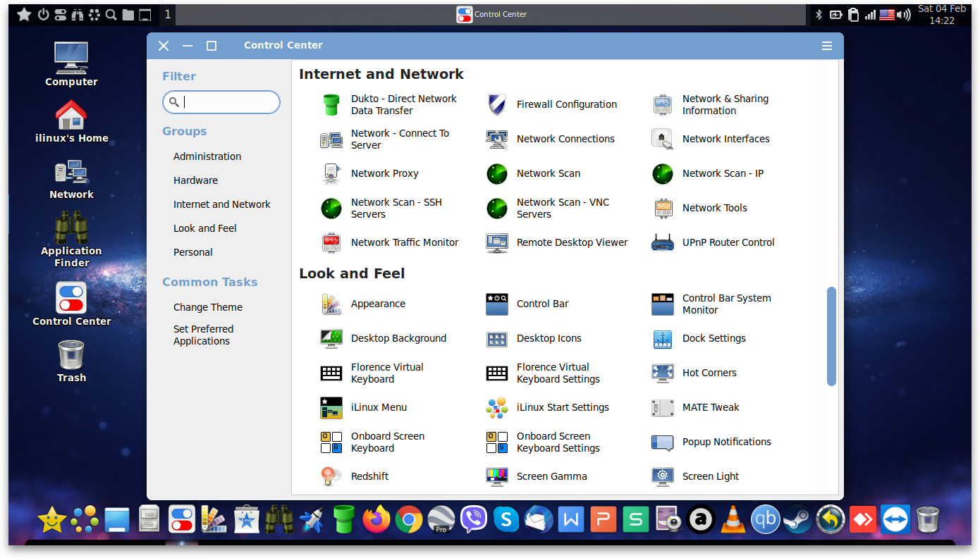Image resolution: width=980 pixels, height=558 pixels.
Task: Open Onboard Screen Keyboard Settings
Action: tap(544, 442)
